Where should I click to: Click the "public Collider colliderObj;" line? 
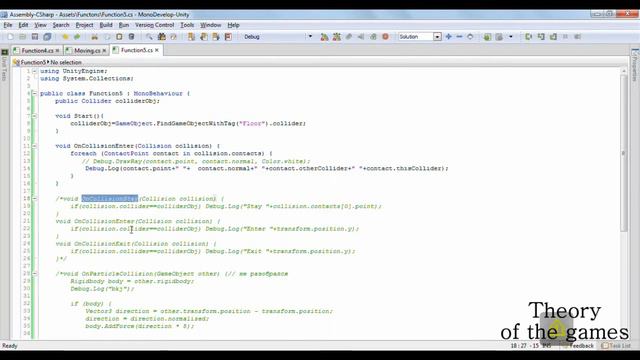107,101
